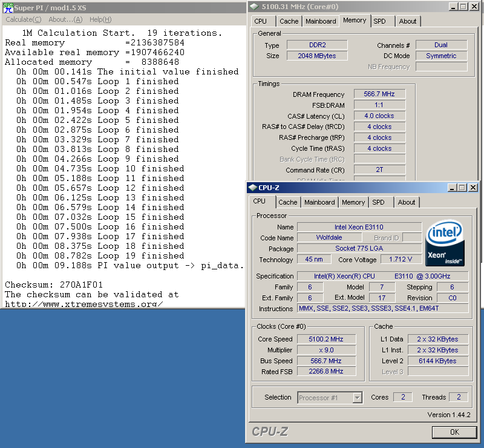Click the Revision C0 value
The width and height of the screenshot is (484, 448).
tap(452, 298)
